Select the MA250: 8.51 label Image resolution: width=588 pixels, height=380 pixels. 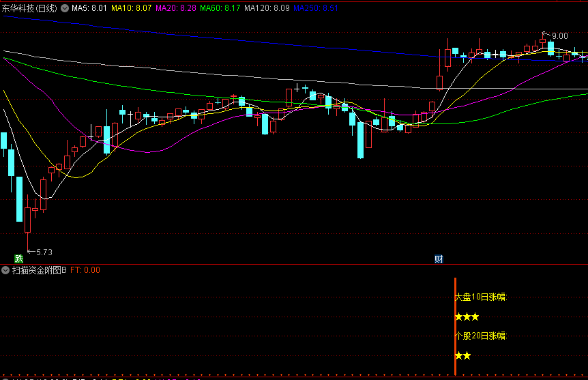[316, 8]
